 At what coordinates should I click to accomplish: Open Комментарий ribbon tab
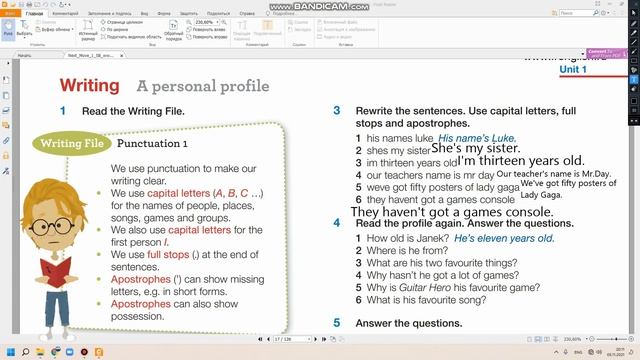click(x=65, y=13)
